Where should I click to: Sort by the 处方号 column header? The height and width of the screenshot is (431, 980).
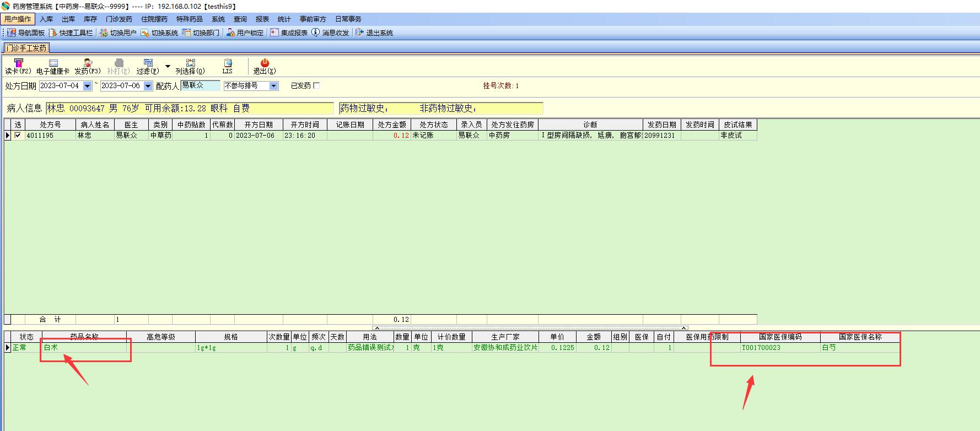click(51, 125)
